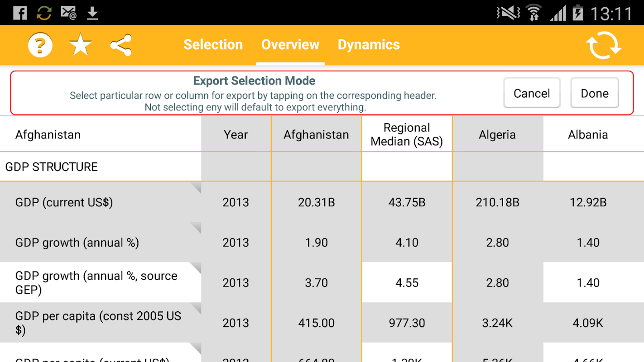
Task: Select the Regional Median (SAS) column header
Action: click(407, 134)
